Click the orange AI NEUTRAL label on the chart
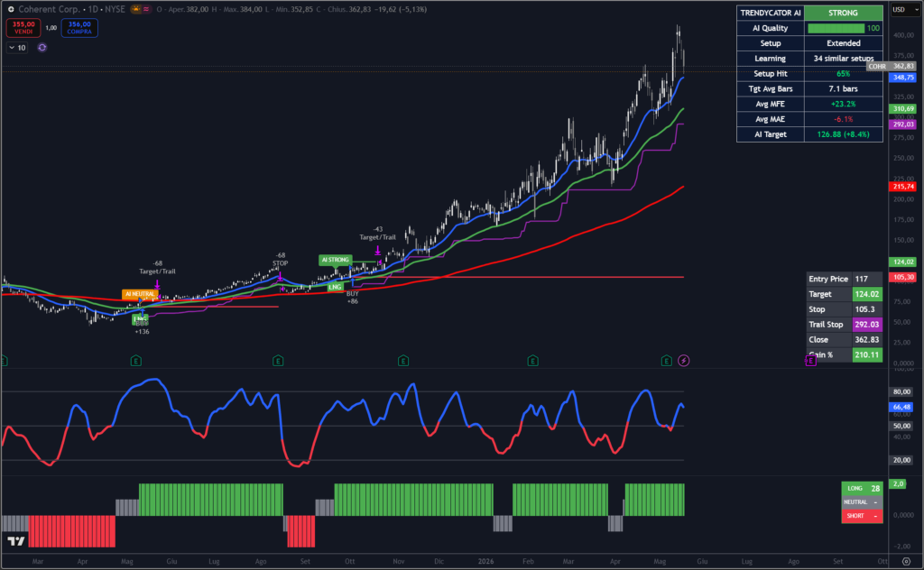Image resolution: width=924 pixels, height=570 pixels. pos(140,294)
